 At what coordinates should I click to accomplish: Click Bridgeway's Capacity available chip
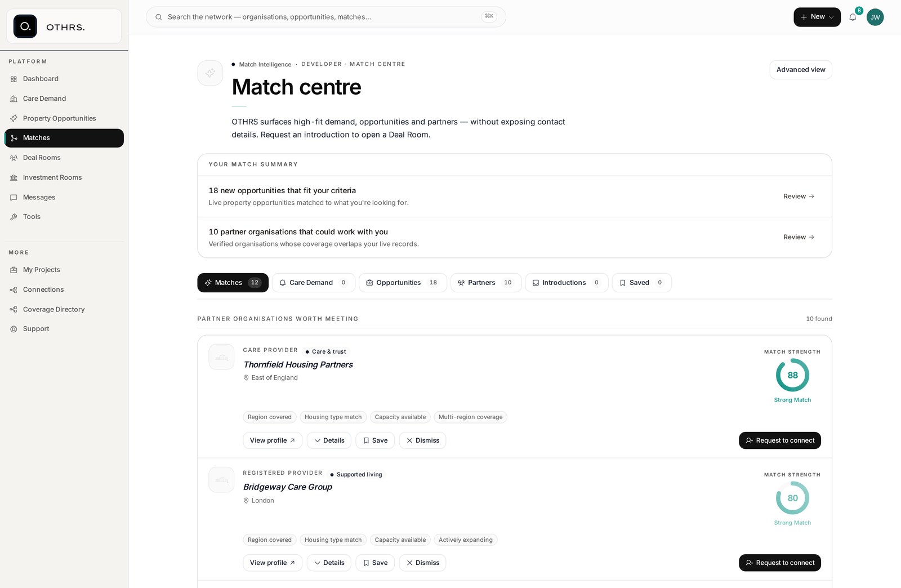tap(400, 540)
